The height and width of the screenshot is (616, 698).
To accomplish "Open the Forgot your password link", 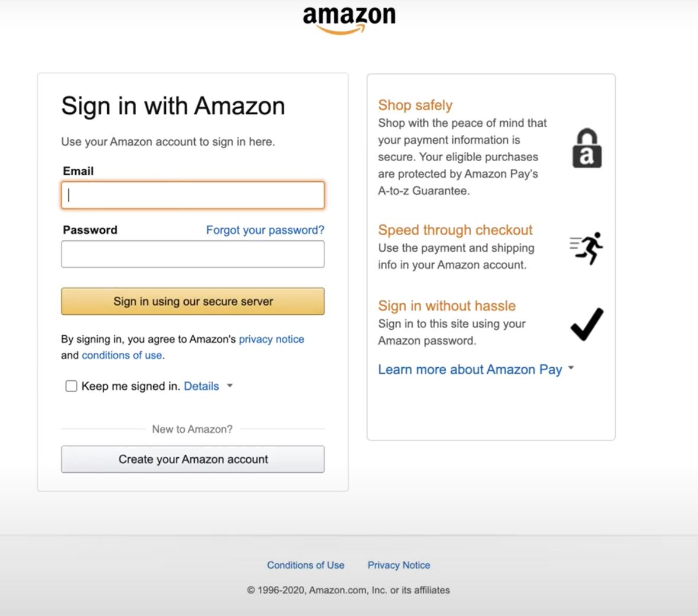I will (x=265, y=230).
